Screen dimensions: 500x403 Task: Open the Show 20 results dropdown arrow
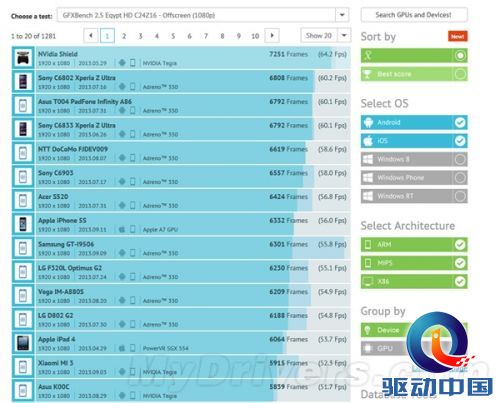pyautogui.click(x=344, y=35)
